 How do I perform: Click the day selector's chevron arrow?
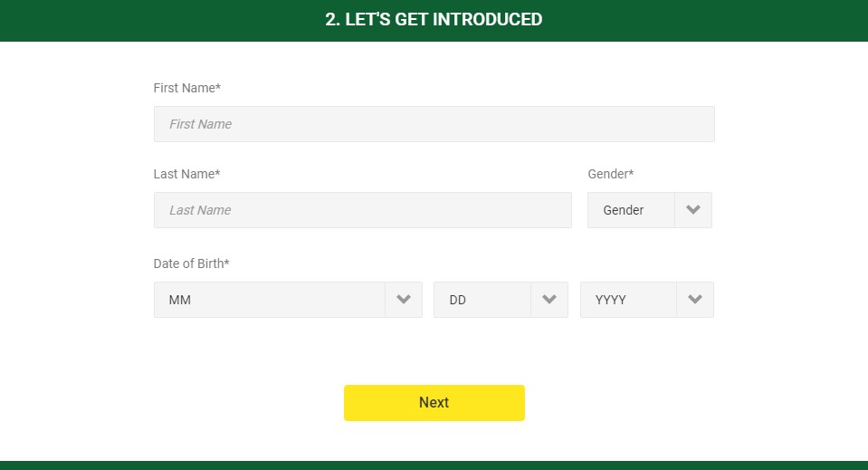click(549, 300)
